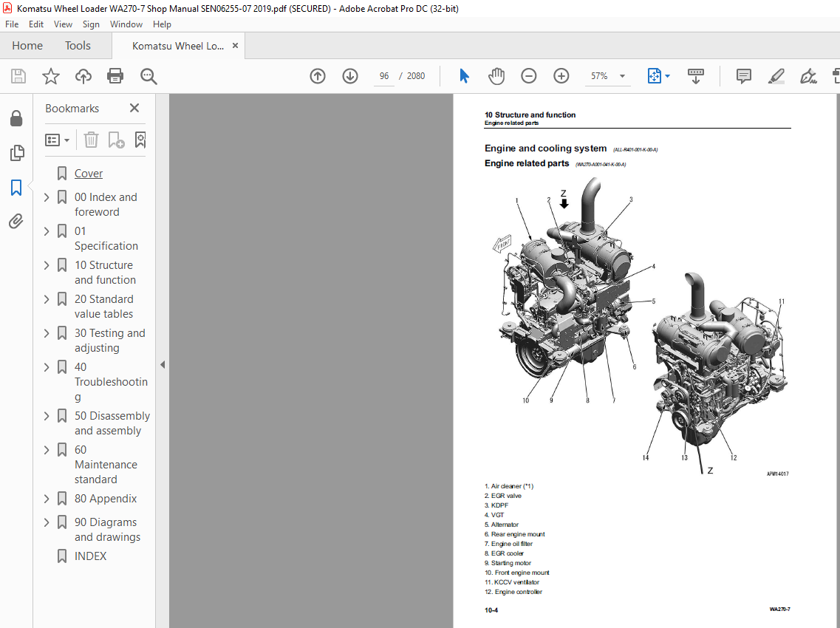Expand the 01 Specification bookmark
Viewport: 840px width, 628px height.
(47, 231)
